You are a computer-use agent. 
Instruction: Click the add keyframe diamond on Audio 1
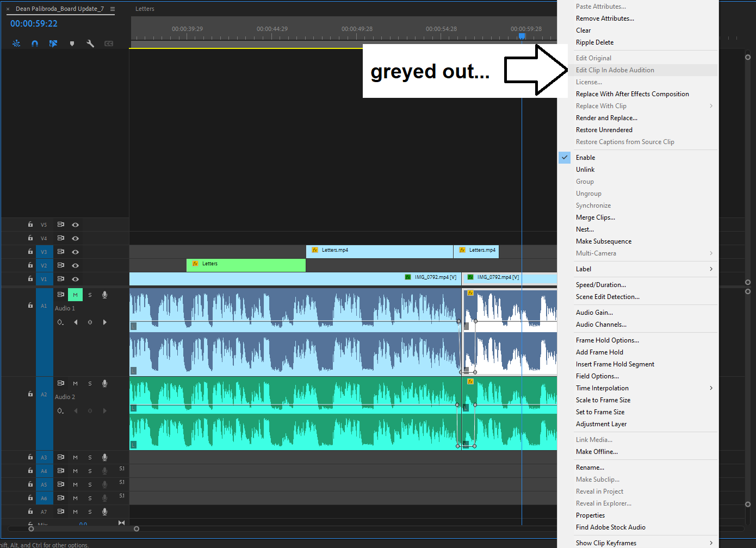click(90, 322)
